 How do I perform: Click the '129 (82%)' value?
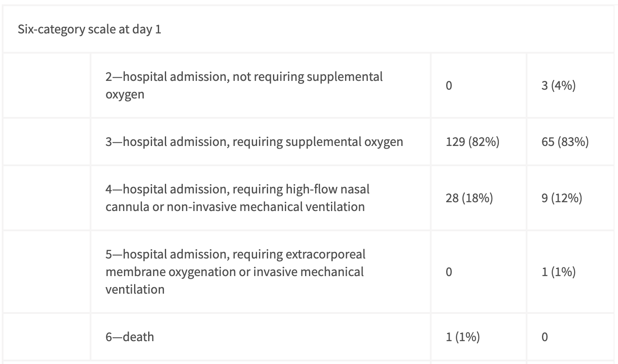click(x=473, y=142)
